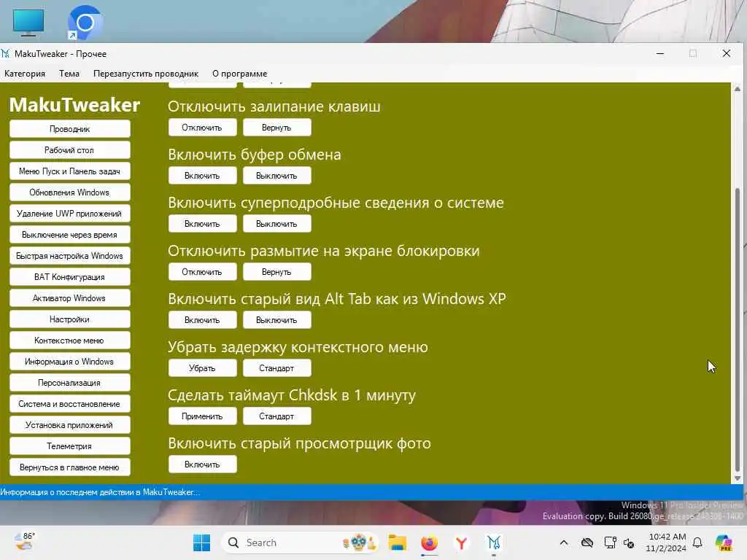Open Меню Пуск и Панель задач
Image resolution: width=747 pixels, height=560 pixels.
(69, 171)
